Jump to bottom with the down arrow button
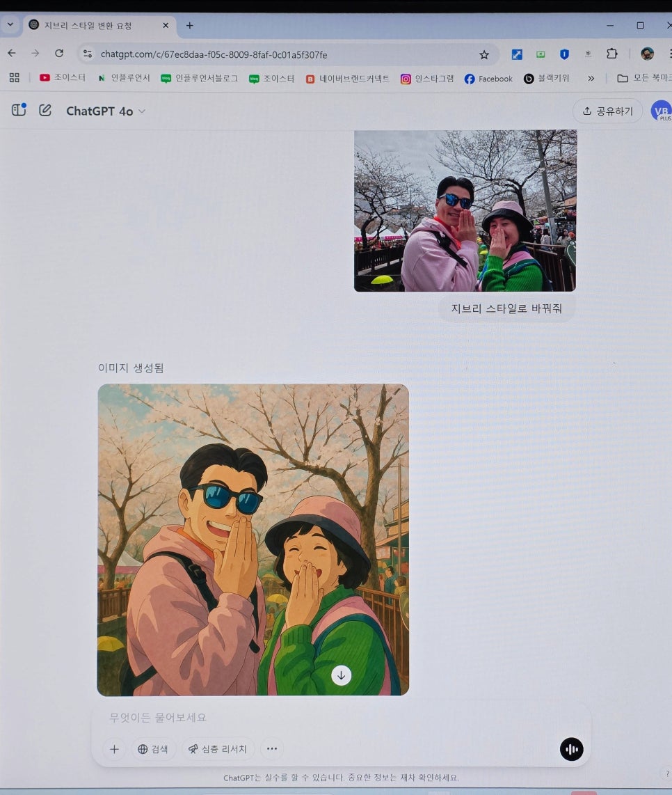672x795 pixels. [341, 675]
